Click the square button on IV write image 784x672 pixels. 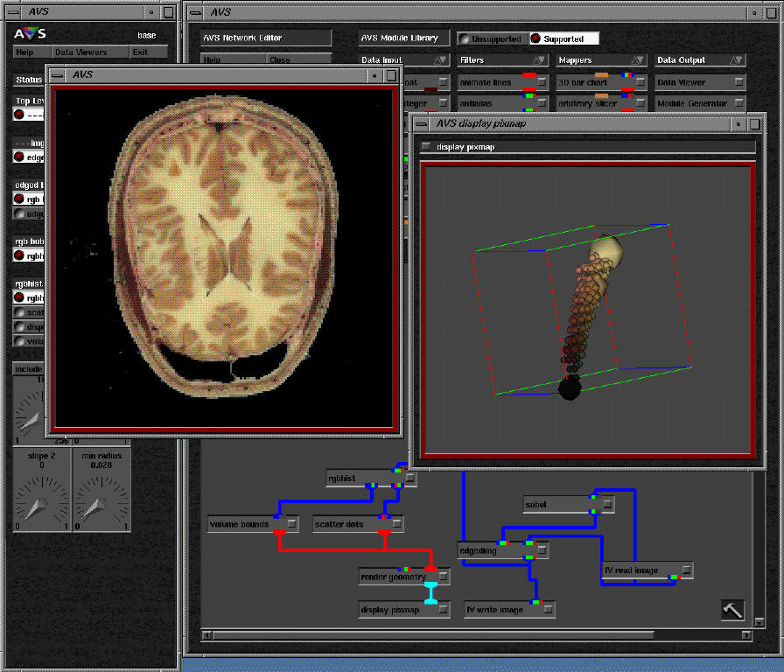pyautogui.click(x=548, y=610)
